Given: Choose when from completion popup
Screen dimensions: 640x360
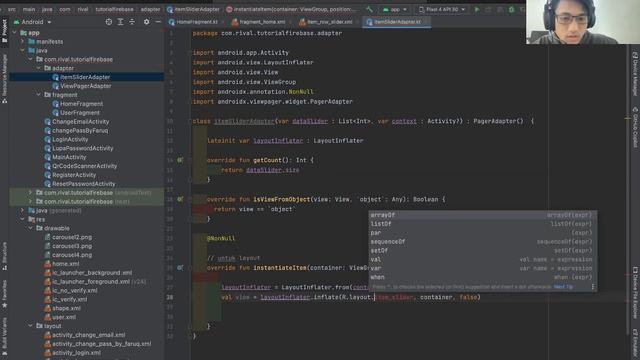Looking at the screenshot, I should tap(482, 277).
